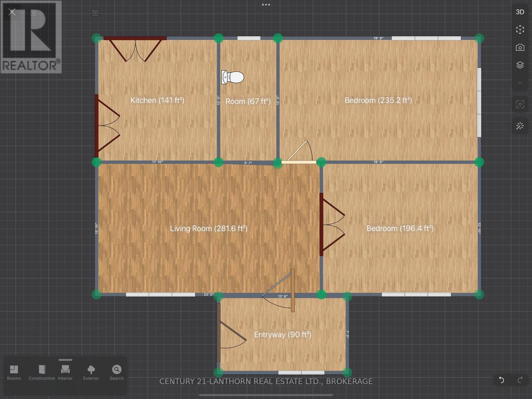Select the Room (67 ft²) label
Viewport: 532px width, 399px height.
(248, 101)
